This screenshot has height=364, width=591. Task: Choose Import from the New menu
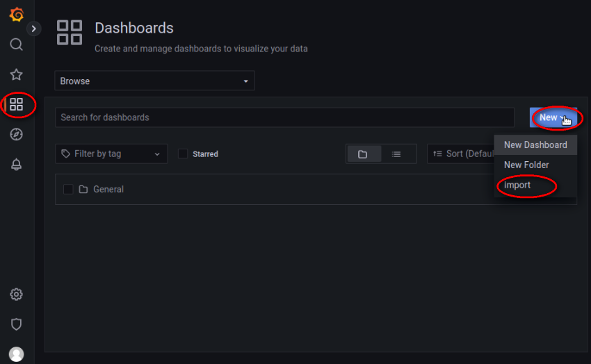[x=517, y=185]
